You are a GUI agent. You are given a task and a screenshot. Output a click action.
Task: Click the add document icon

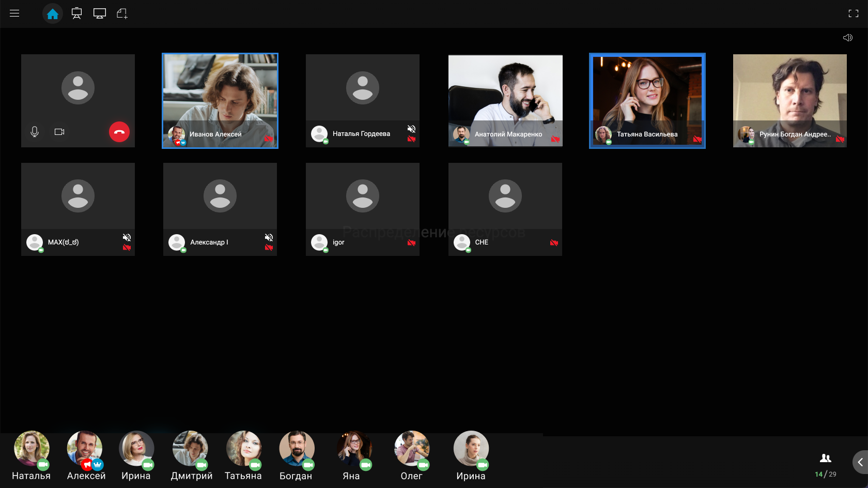click(122, 14)
